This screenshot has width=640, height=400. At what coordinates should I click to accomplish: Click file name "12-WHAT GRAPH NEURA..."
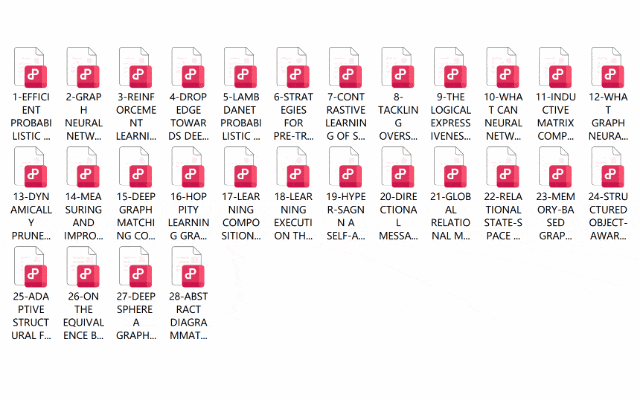click(x=608, y=116)
